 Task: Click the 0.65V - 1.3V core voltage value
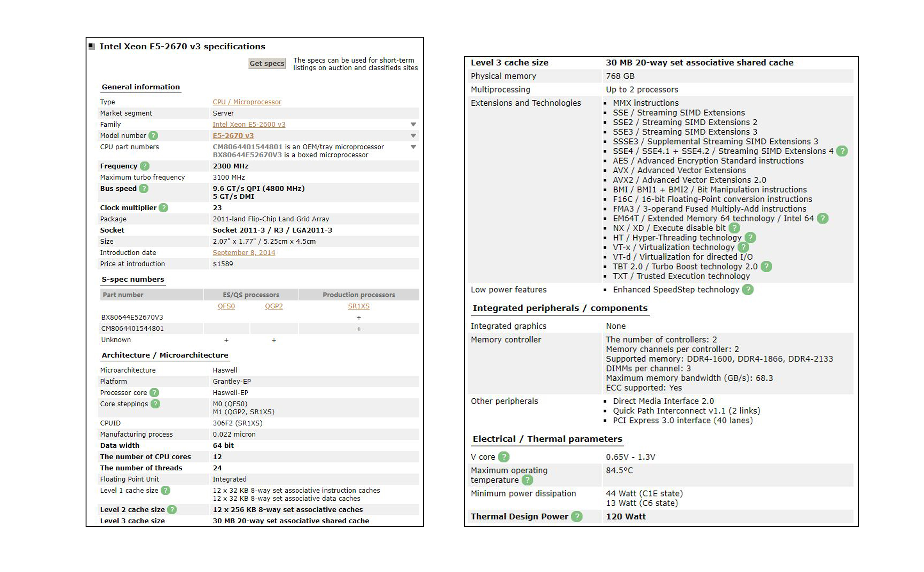tap(630, 457)
